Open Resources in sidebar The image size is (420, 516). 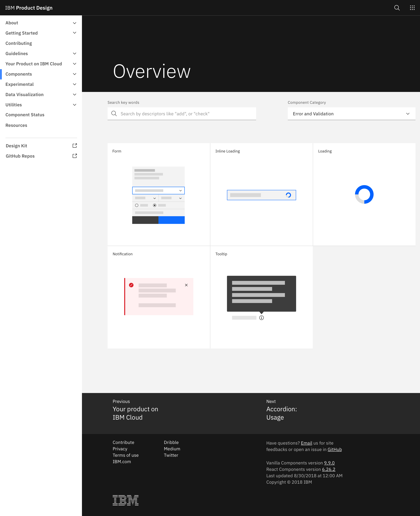(x=16, y=125)
